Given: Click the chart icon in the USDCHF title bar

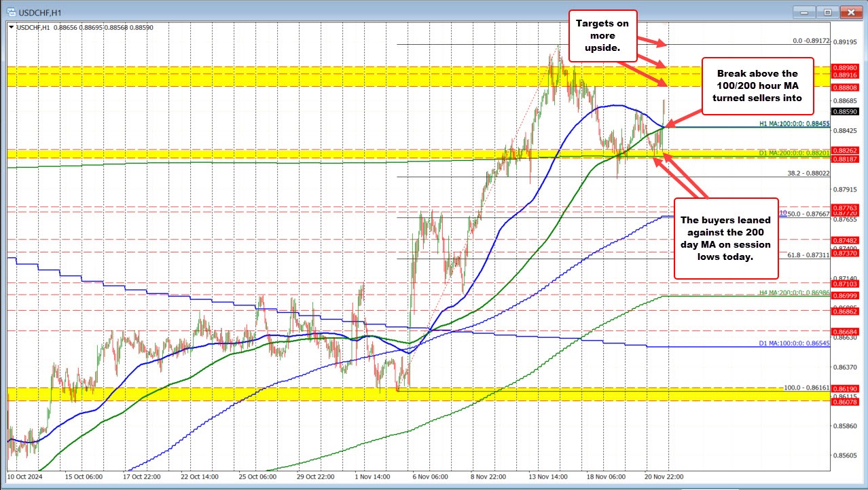Looking at the screenshot, I should click(10, 12).
